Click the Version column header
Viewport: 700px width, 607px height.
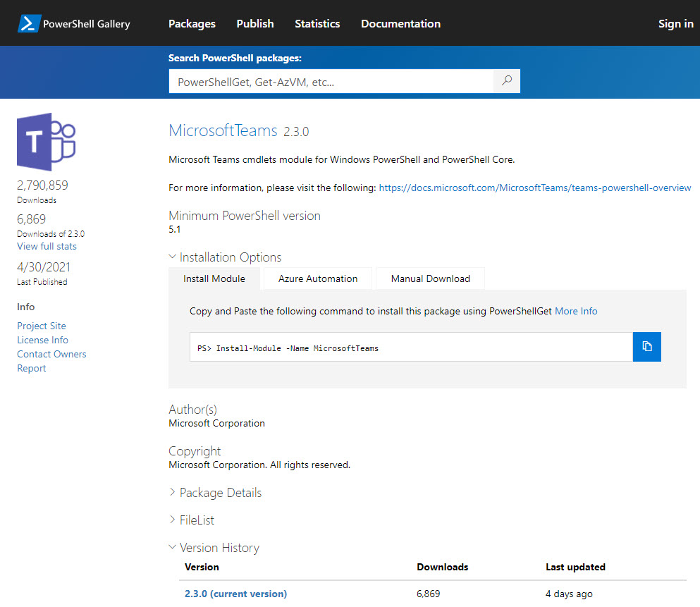click(x=202, y=567)
